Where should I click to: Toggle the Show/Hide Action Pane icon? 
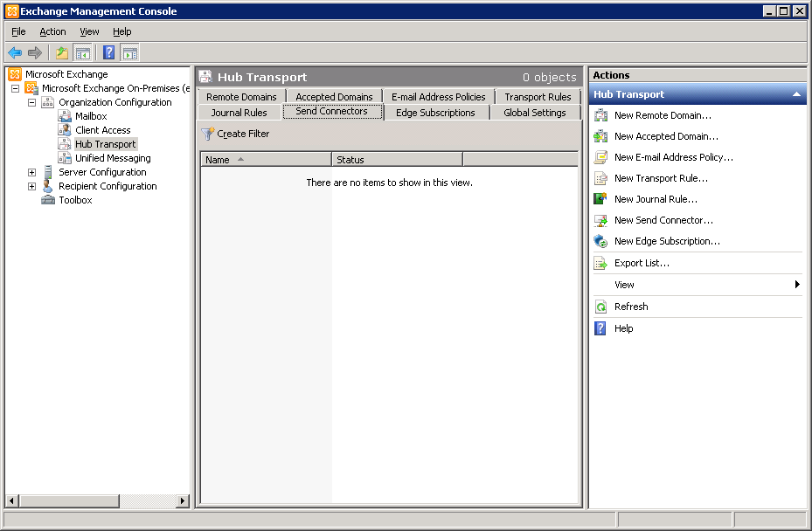(130, 52)
